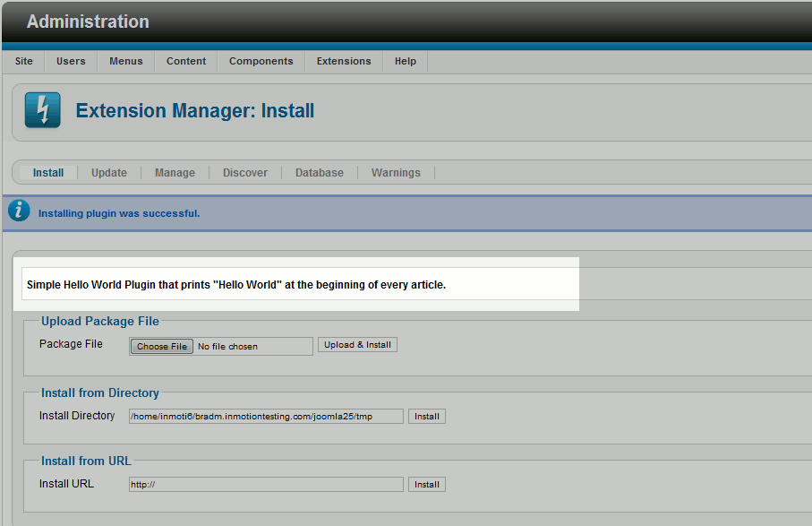
Task: Expand the Components menu
Action: pos(261,61)
